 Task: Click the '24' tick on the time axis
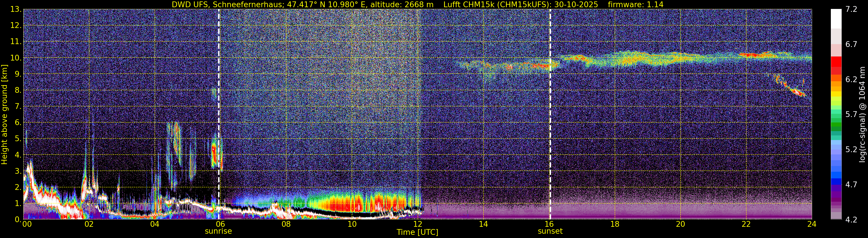tap(812, 224)
